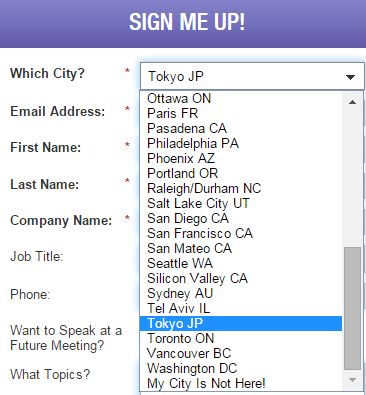Select Silicon Valley CA option

[241, 278]
